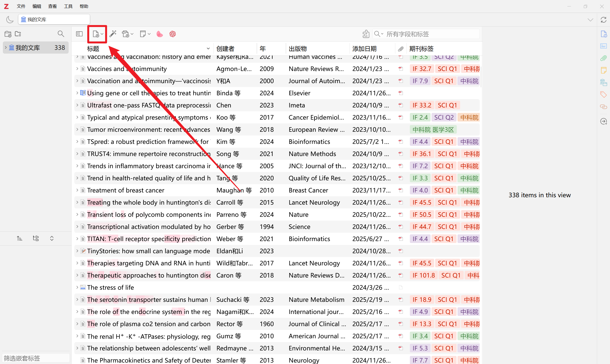Click the New Note toolbar icon
The width and height of the screenshot is (610, 364).
pyautogui.click(x=143, y=34)
